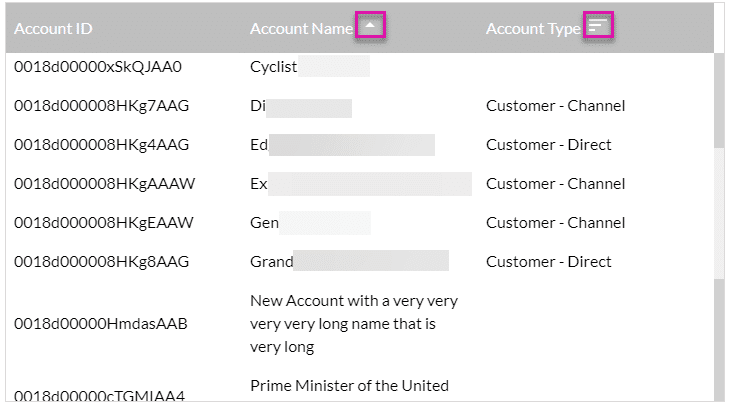729x407 pixels.
Task: Select the Account Name column header text
Action: 301,29
